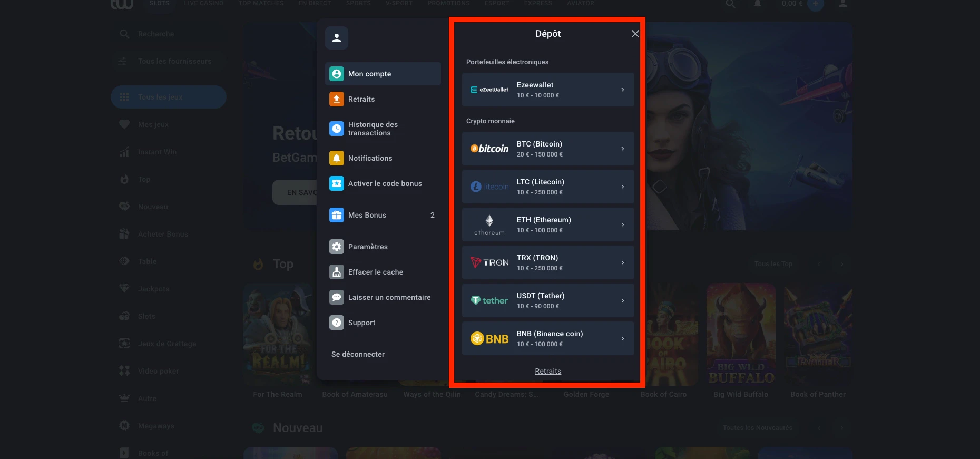Expand the Ezeewallet row chevron
The image size is (980, 459).
click(623, 90)
